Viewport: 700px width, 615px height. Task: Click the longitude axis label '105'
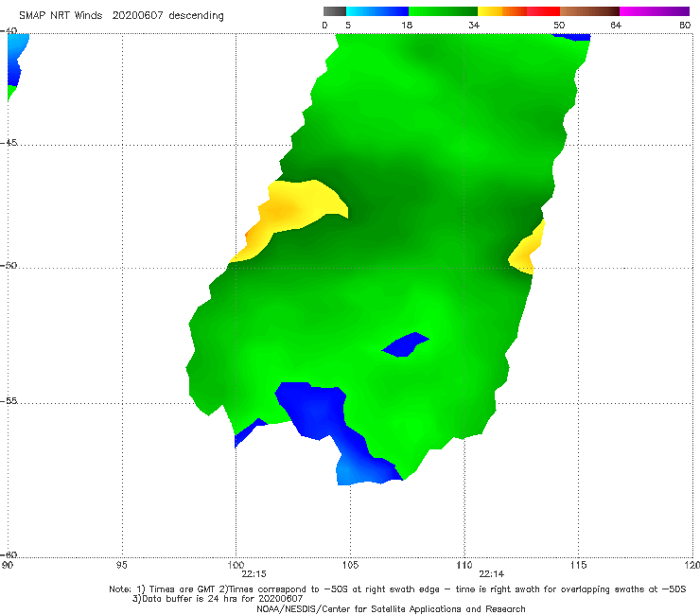350,565
